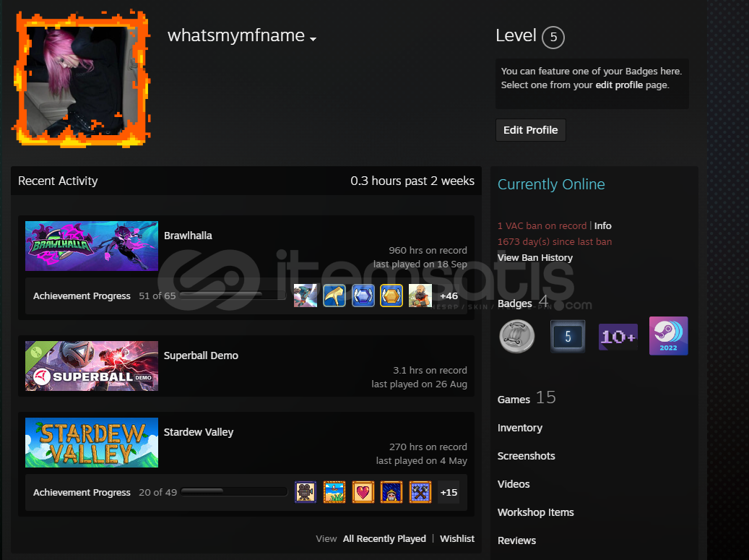Click the Steam 2022 replay badge
The height and width of the screenshot is (560, 749).
(x=669, y=336)
